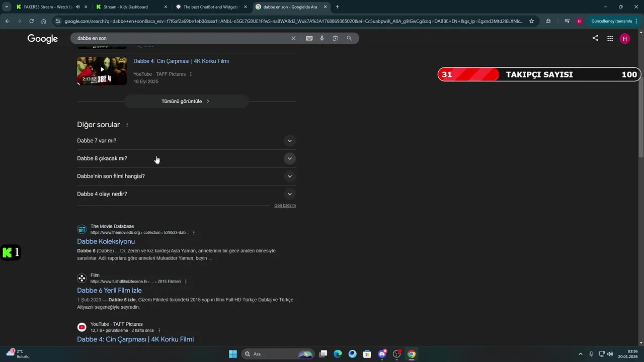Close the best ChatBot tab
The height and width of the screenshot is (362, 644).
point(245,7)
